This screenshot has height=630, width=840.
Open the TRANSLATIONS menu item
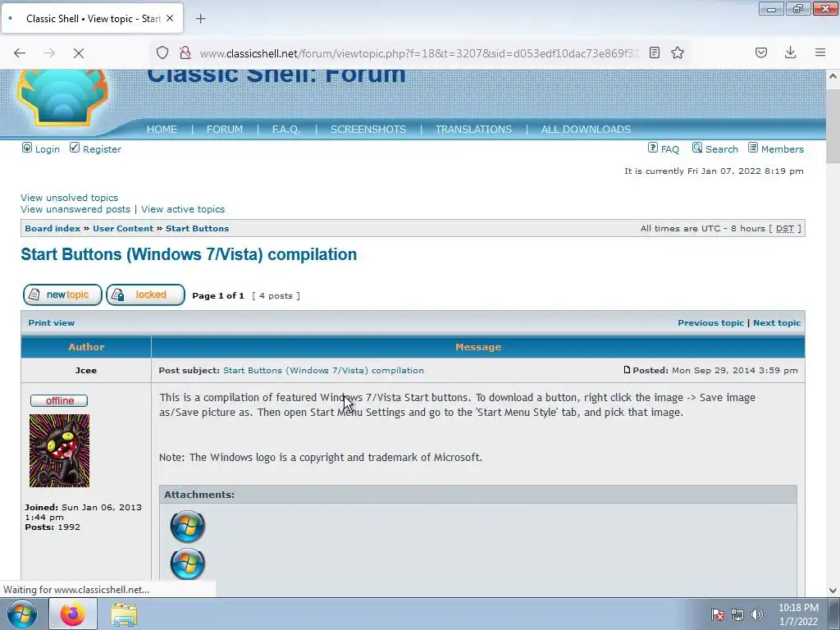pos(473,129)
